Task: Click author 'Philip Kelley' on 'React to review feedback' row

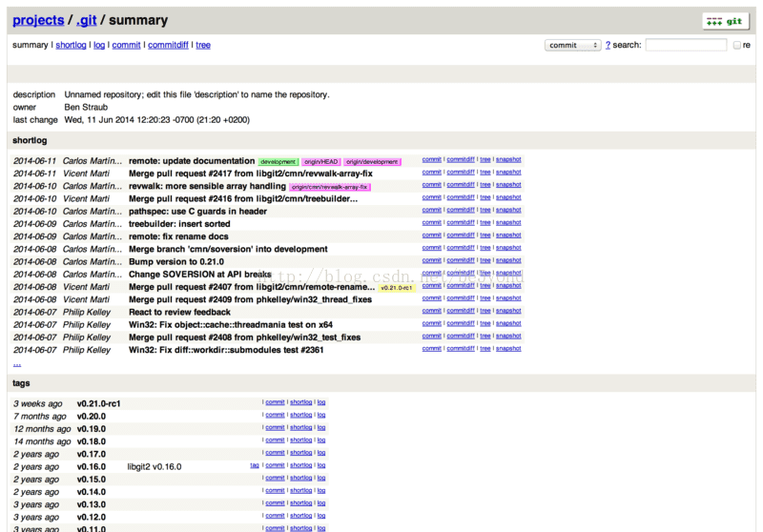Action: point(87,312)
